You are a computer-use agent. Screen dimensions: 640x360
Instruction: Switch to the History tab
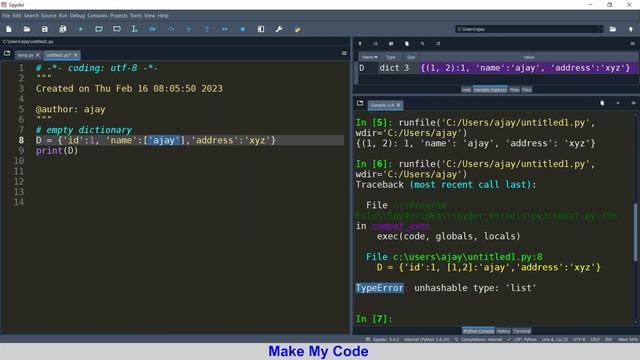[503, 331]
